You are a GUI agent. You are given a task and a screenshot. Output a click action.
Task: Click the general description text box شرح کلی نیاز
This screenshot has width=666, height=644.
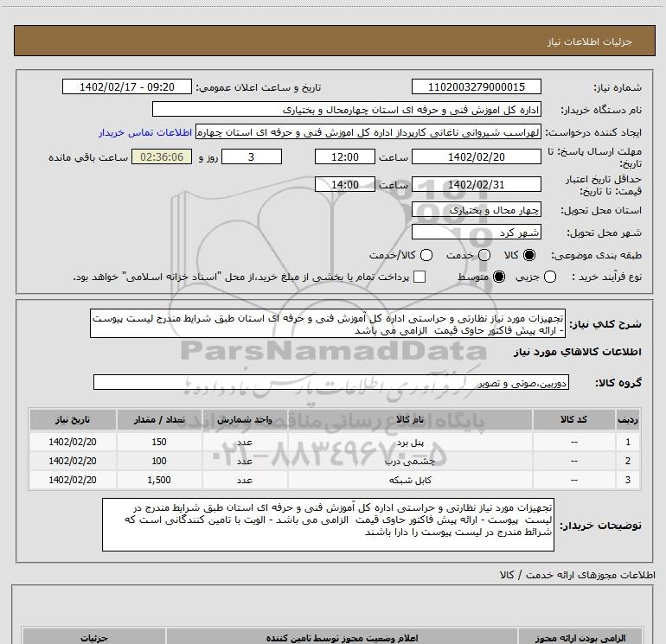click(328, 324)
